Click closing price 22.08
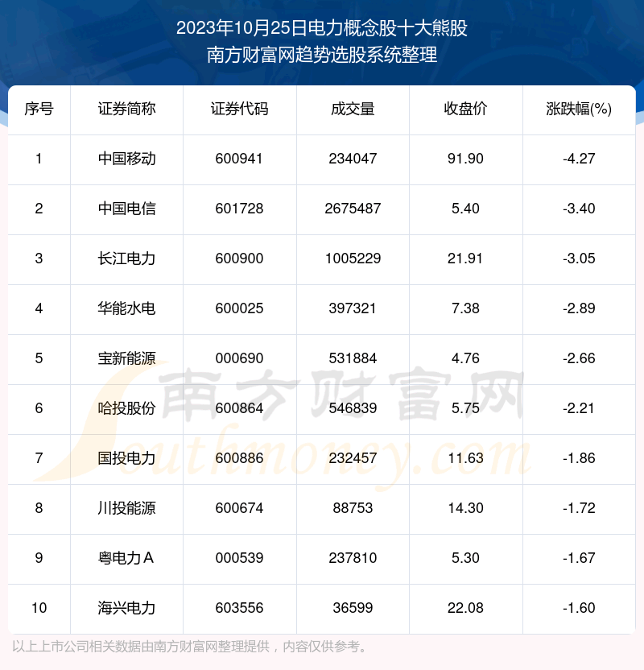The height and width of the screenshot is (670, 644). [465, 608]
